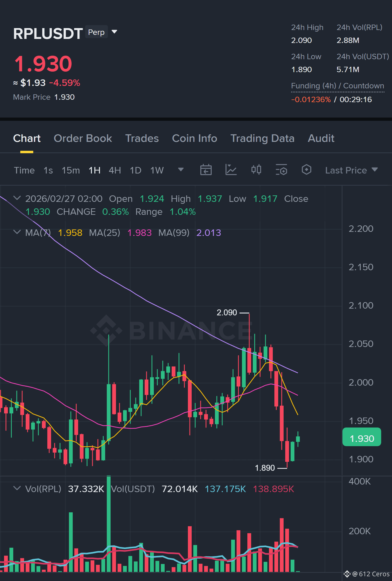Screen dimensions: 392x581
Task: Expand more time intervals dropdown arrow
Action: (181, 169)
